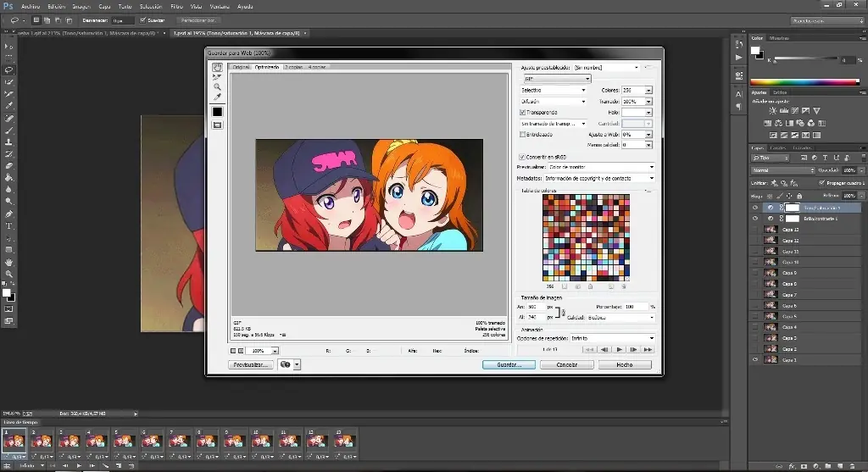Open repetition options Infinito dropdown

point(611,338)
